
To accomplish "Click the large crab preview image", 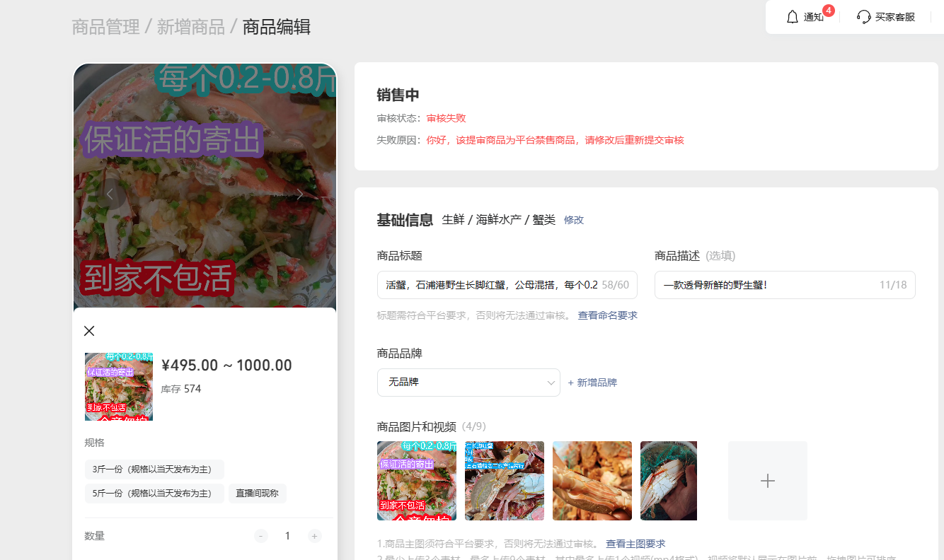I will 205,185.
